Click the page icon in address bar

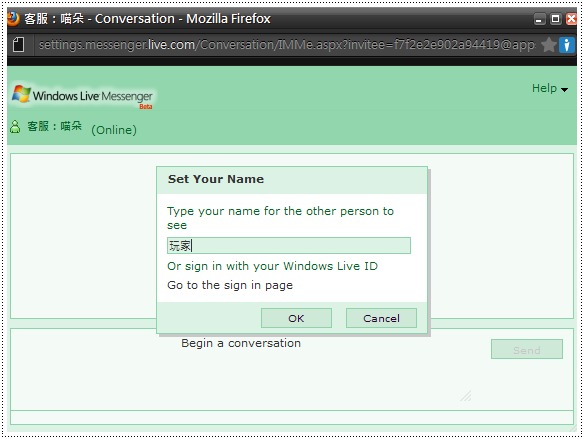19,45
